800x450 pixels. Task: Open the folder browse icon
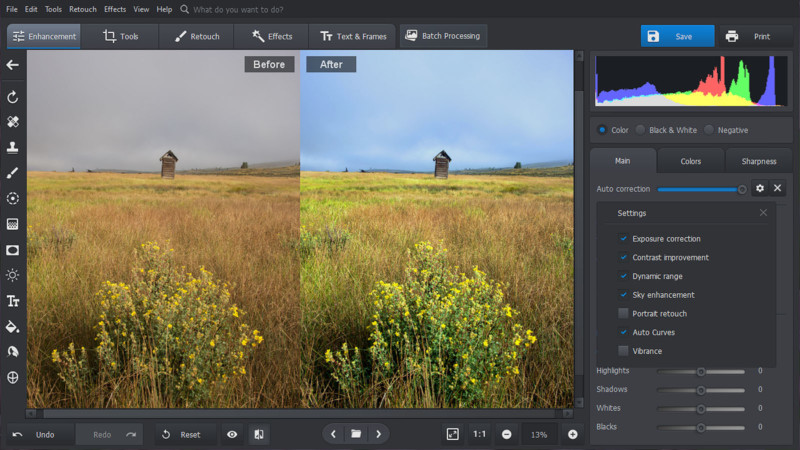[356, 434]
